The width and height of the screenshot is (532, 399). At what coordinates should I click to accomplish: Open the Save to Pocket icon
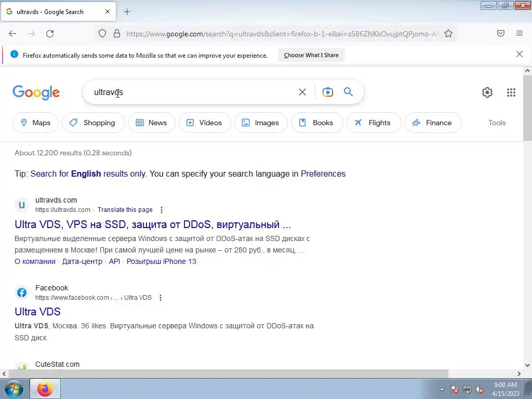point(501,33)
